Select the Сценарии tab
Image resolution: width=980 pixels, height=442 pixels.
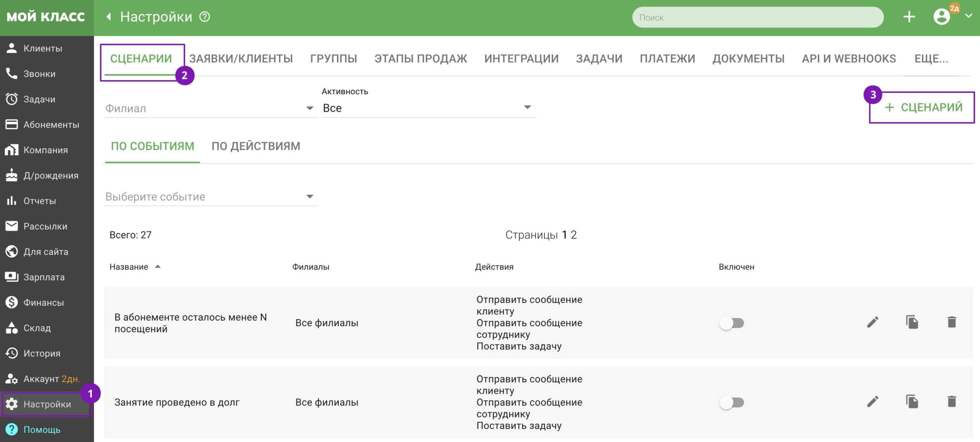coord(141,59)
